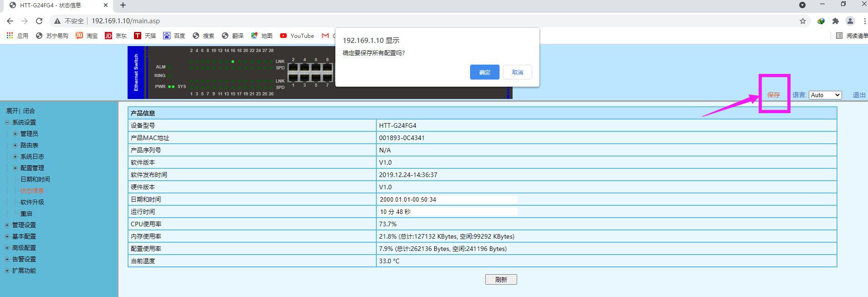Open the JD 京东 bookmark
The height and width of the screenshot is (297, 868).
coord(116,36)
